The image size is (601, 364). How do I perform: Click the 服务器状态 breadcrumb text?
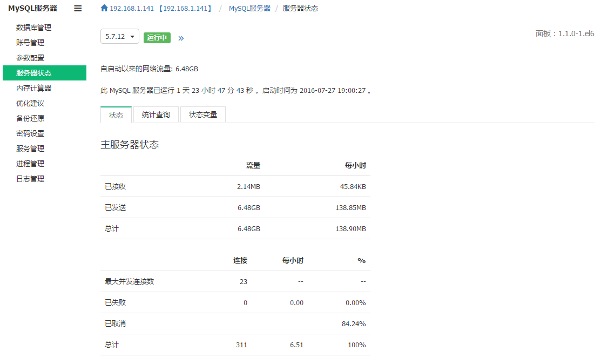tap(300, 9)
